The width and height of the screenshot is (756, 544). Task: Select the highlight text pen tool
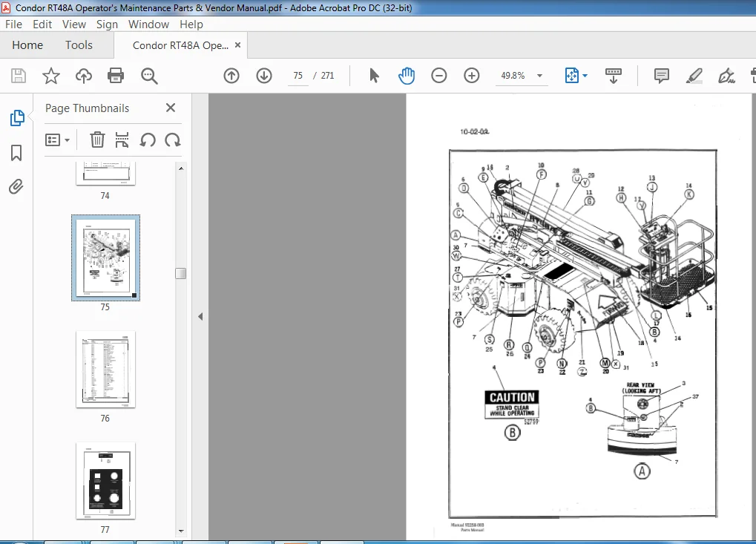pos(694,76)
